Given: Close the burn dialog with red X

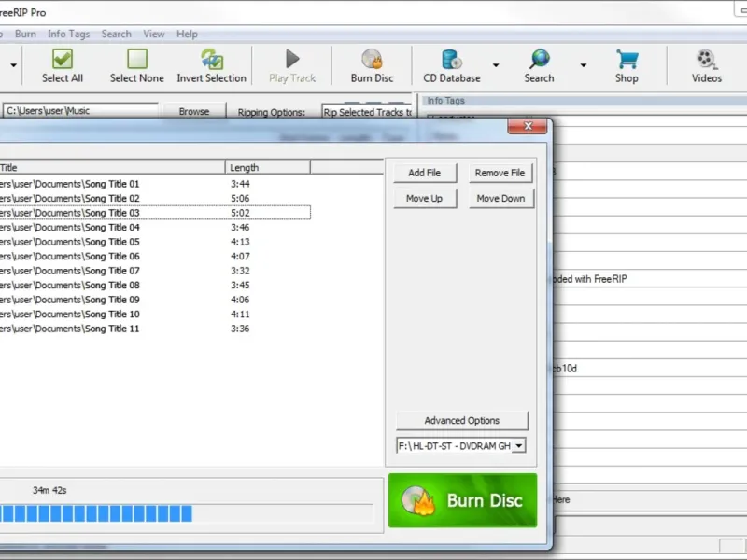Looking at the screenshot, I should (x=528, y=126).
